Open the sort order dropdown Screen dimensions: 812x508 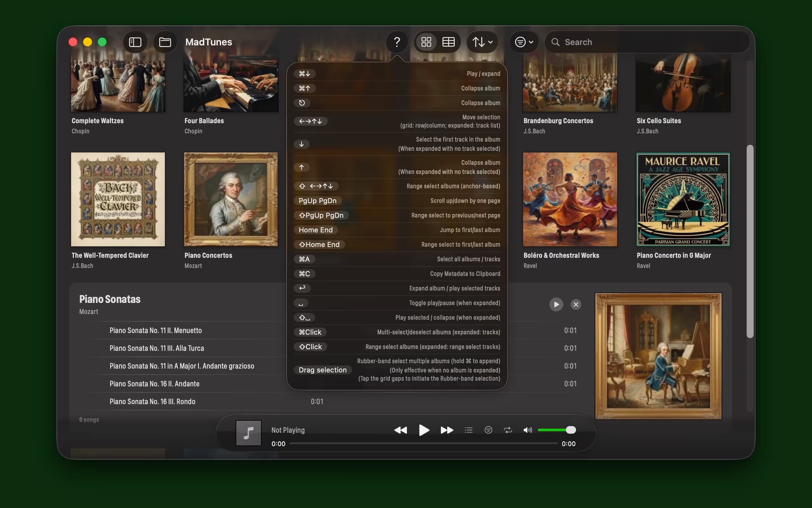click(483, 42)
